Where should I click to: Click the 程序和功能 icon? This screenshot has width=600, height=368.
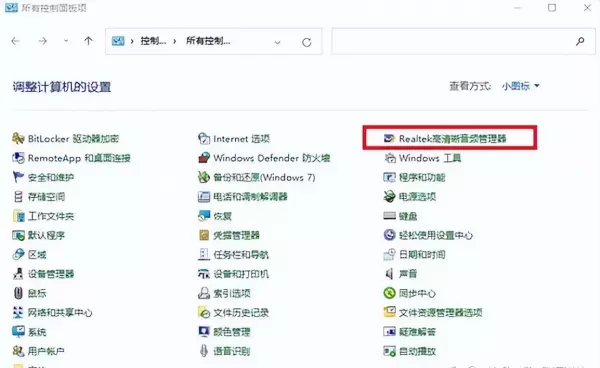(389, 177)
